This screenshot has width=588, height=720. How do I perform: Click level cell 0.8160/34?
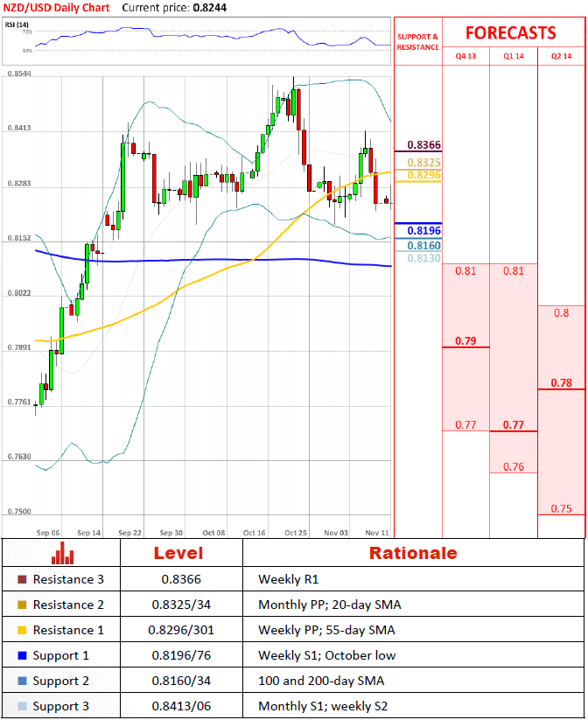[181, 681]
